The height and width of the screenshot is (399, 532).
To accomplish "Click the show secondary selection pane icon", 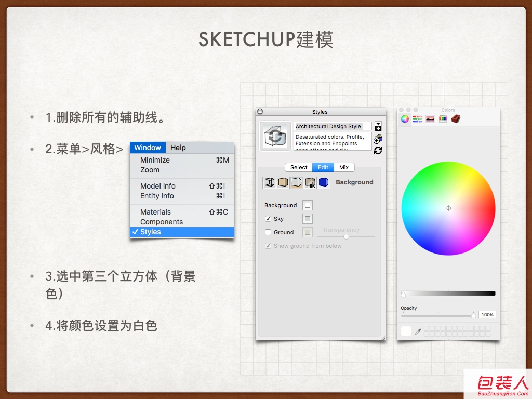I will point(378,127).
